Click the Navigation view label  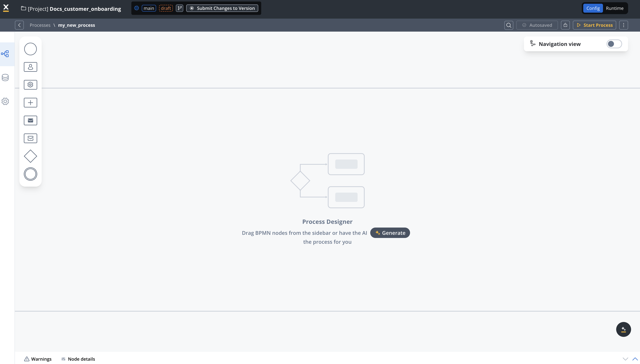tap(560, 44)
